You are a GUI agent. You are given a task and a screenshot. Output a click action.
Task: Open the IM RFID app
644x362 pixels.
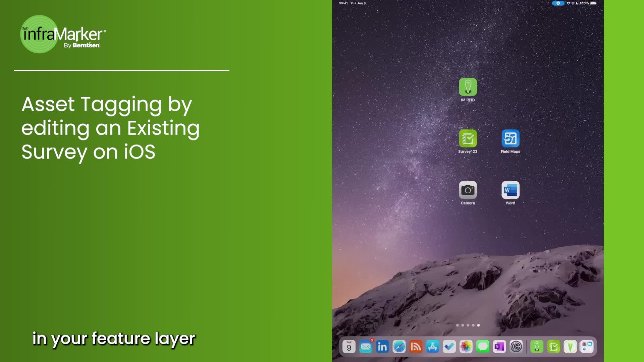[468, 87]
